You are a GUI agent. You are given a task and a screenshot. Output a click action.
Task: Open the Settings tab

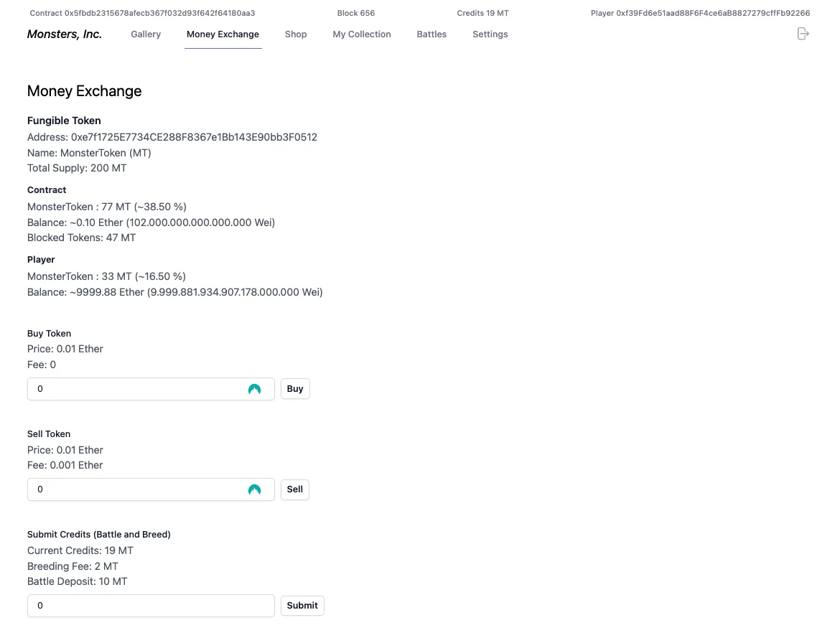(x=490, y=34)
